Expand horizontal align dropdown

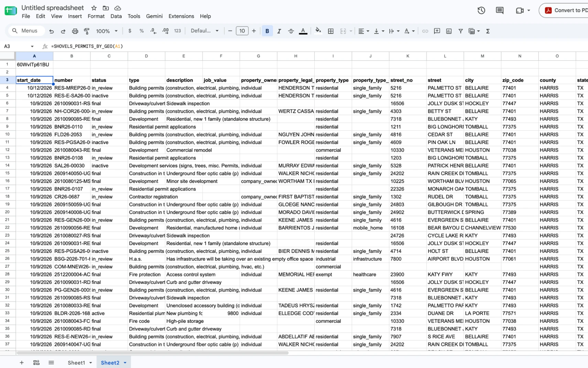pos(367,31)
